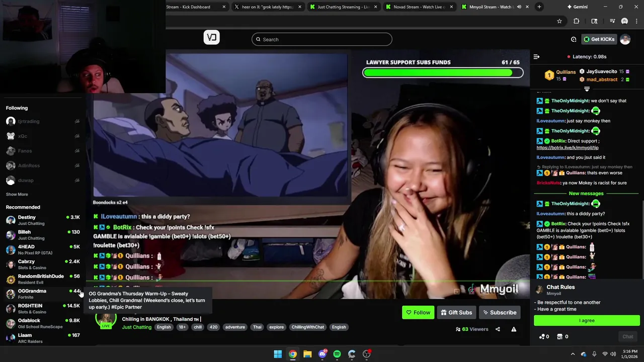Share the stream using share icon
Screen dimensions: 644x362
pos(498,329)
